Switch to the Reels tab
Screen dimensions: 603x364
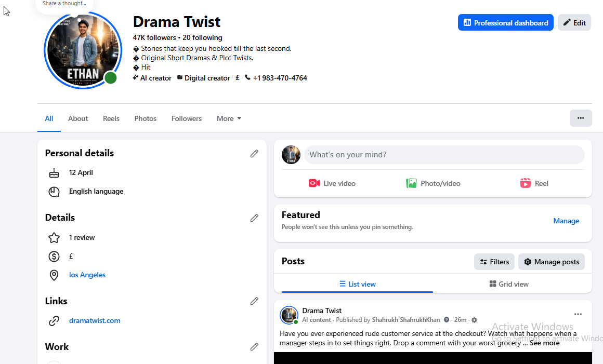111,118
